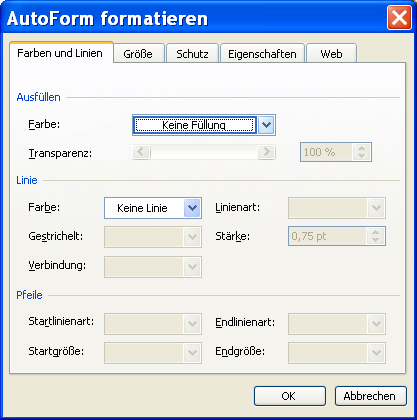Click the Transparenz slider right arrow

click(x=266, y=152)
